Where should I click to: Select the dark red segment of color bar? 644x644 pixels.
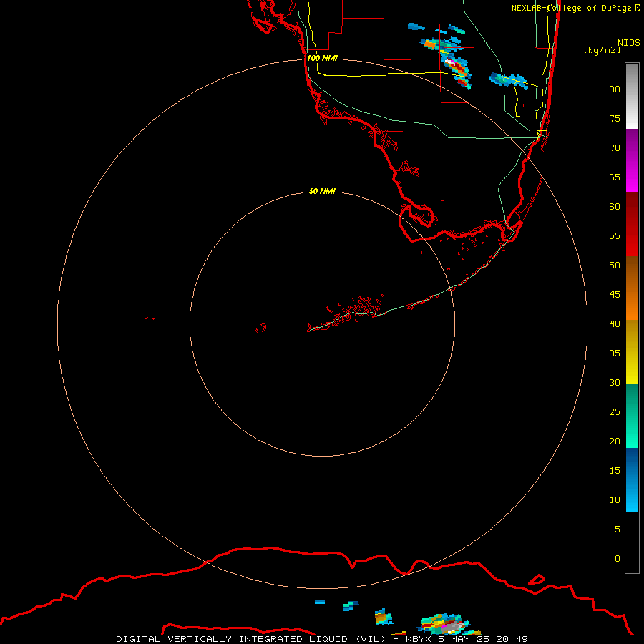coord(632,225)
